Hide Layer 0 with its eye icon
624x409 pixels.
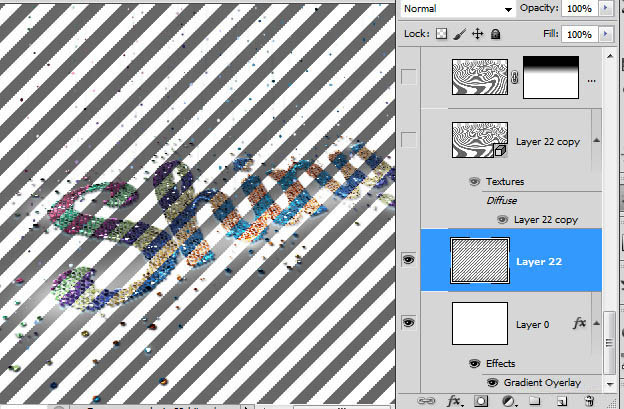coord(409,322)
